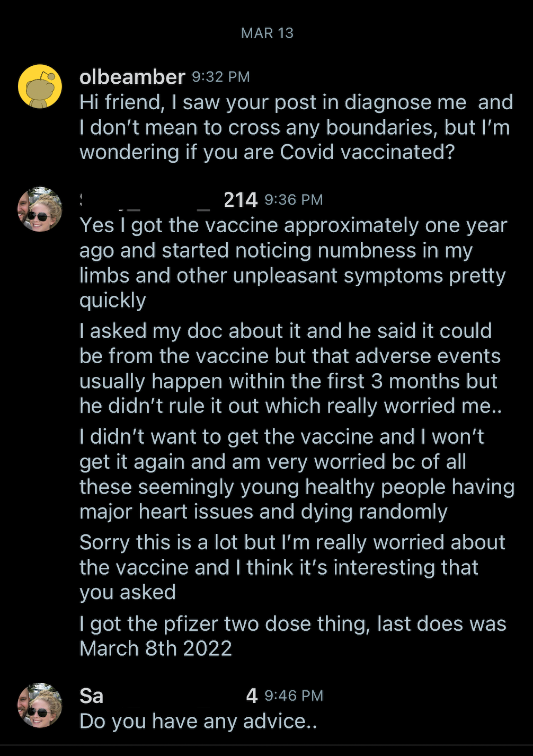Screen dimensions: 533x756
Task: Select the 9:32 PM timestamp
Action: point(220,77)
